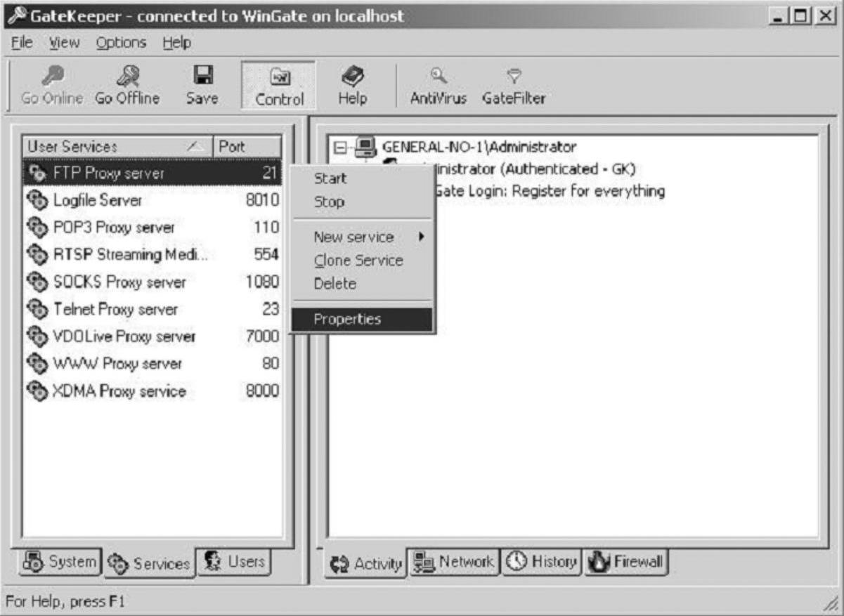Click the WWW Proxy server icon
The height and width of the screenshot is (616, 844).
click(37, 363)
